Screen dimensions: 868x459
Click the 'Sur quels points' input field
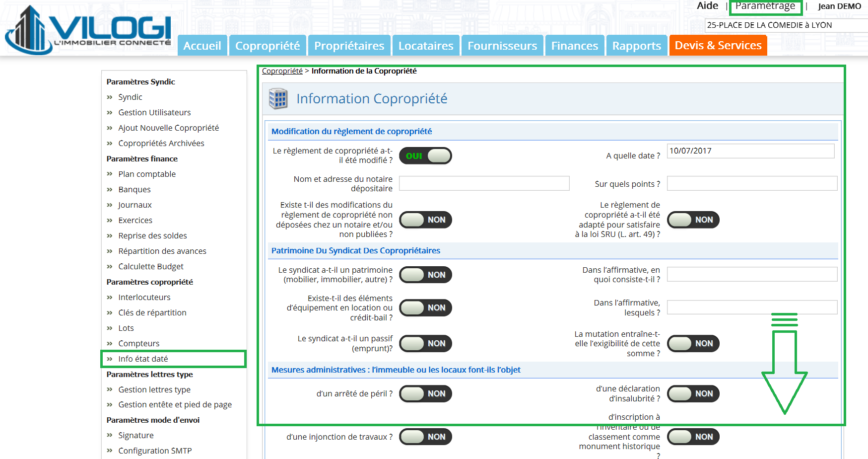click(752, 183)
